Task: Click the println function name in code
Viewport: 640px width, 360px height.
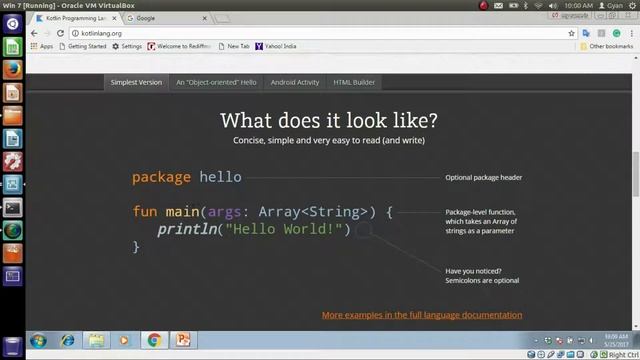Action: (x=188, y=229)
